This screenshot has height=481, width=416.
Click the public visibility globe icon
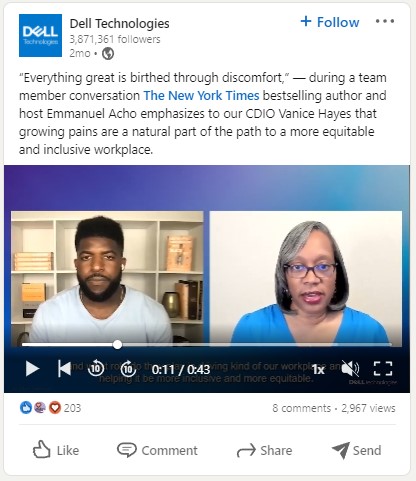108,53
